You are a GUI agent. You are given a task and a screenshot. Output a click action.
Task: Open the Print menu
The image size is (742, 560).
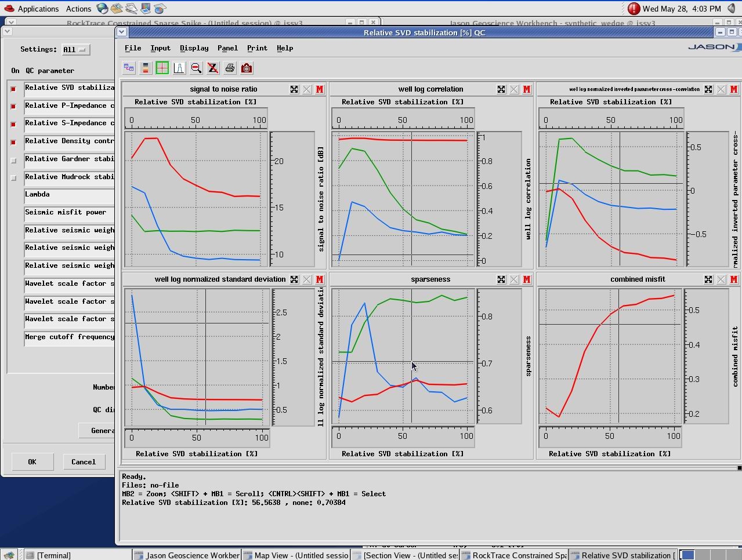click(257, 48)
